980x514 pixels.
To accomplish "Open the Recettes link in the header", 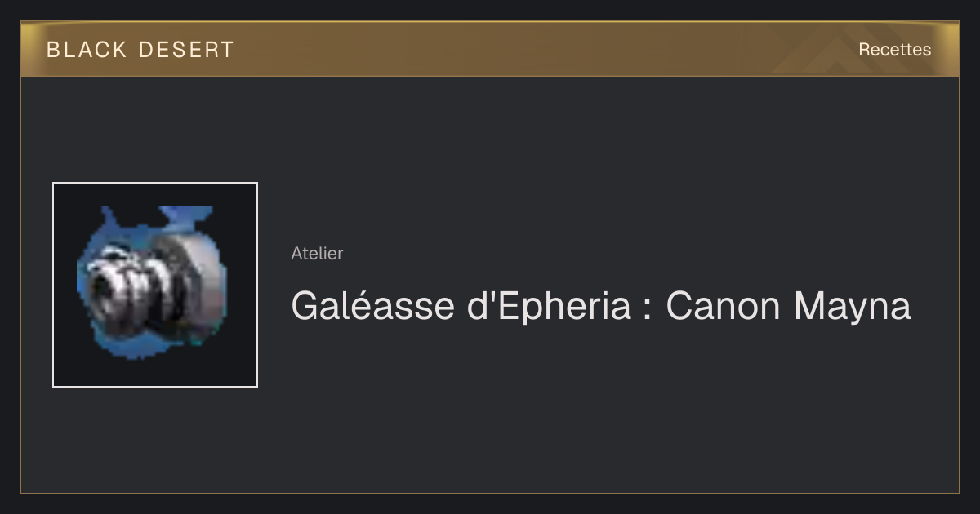I will click(894, 50).
